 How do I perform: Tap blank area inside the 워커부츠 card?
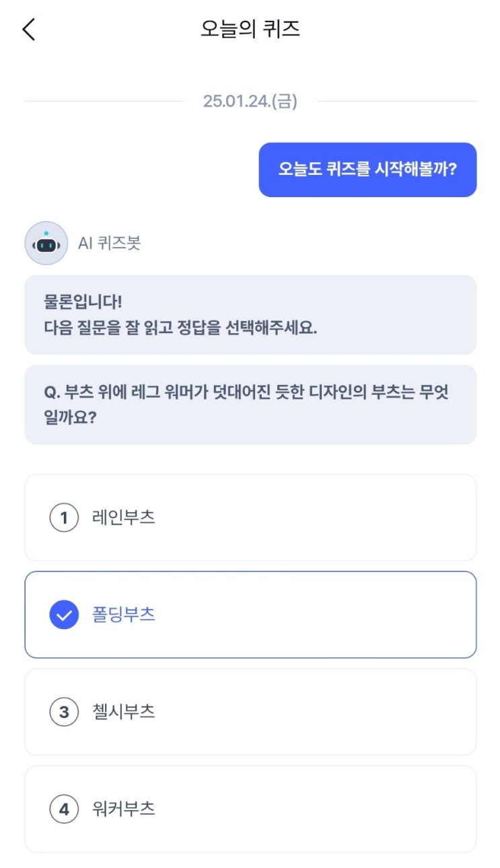323,808
